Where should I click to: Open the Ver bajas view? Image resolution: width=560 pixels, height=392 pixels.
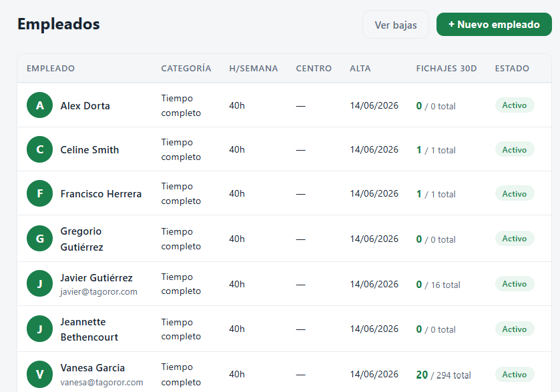395,25
